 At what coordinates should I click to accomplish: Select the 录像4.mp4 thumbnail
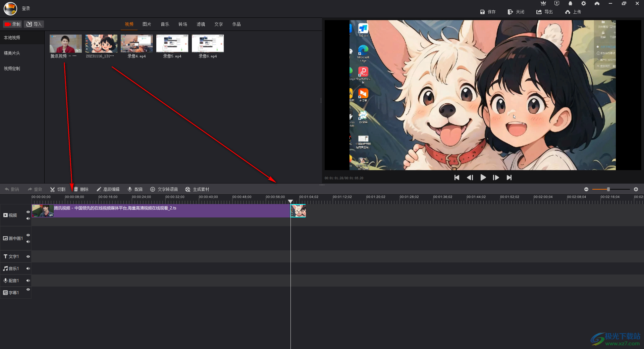[x=137, y=44]
